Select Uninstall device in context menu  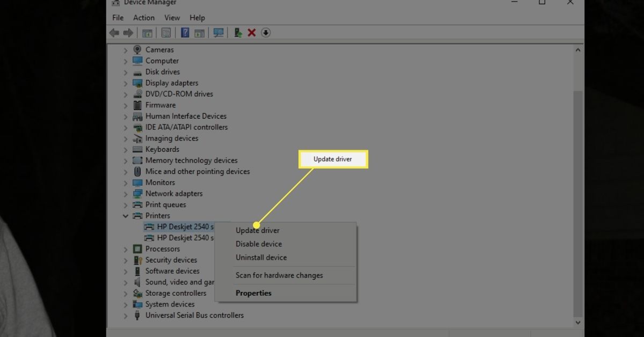point(261,258)
